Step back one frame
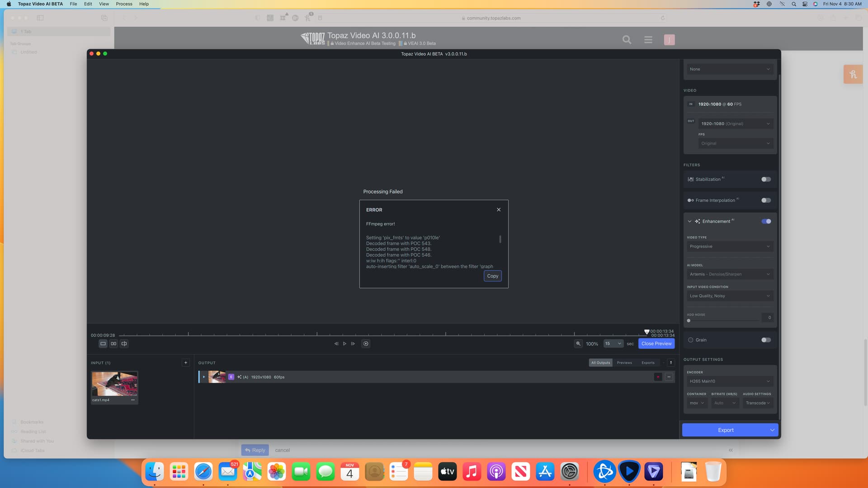Screen dimensions: 868x488 click(x=336, y=344)
